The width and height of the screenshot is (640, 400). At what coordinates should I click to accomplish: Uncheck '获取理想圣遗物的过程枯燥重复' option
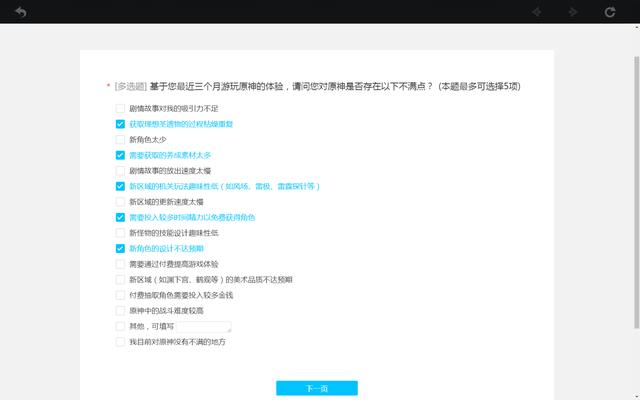pos(120,124)
